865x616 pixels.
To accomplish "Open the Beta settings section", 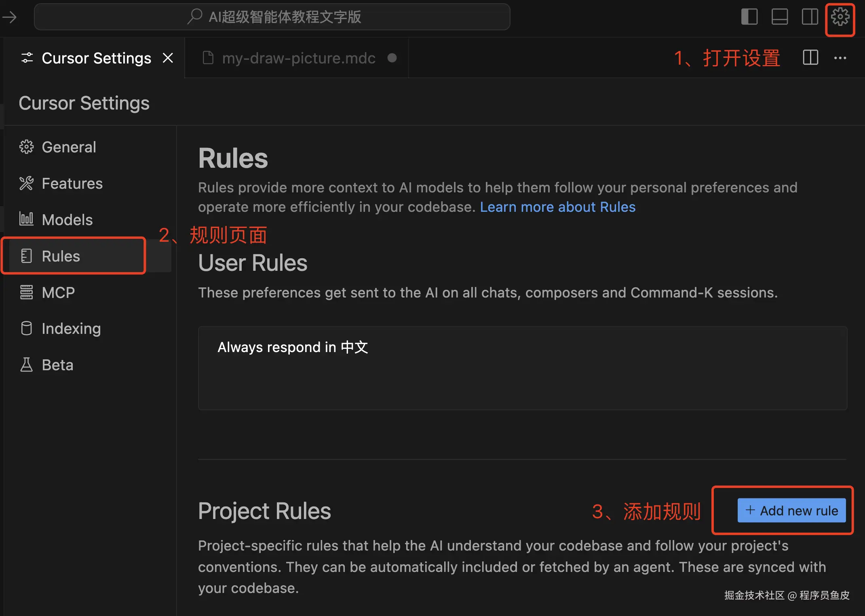I will (x=57, y=365).
